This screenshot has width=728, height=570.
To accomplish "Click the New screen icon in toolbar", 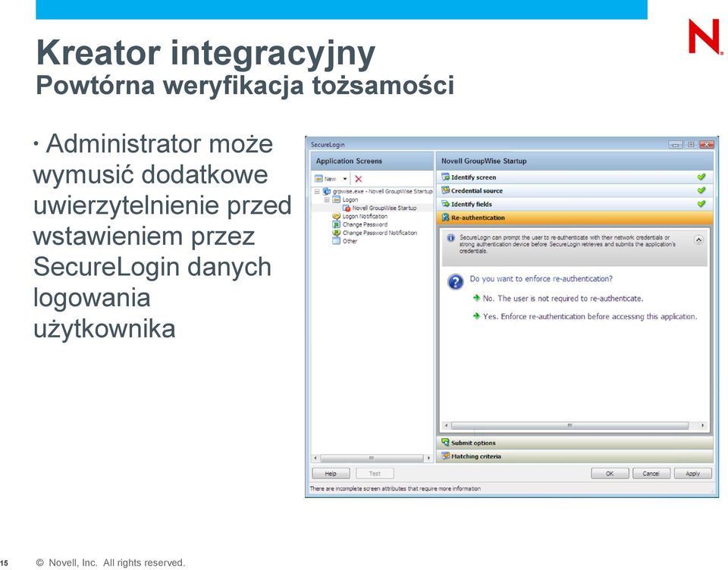I will tap(318, 179).
